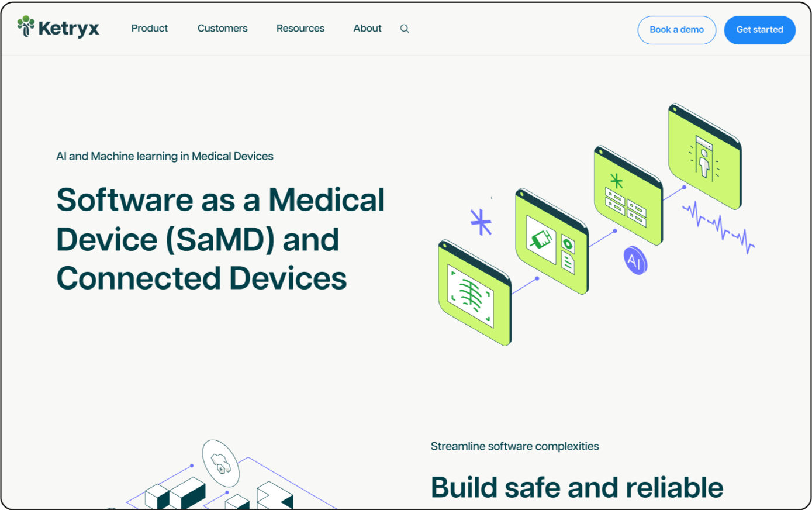Click the blue AI circle badge

coord(635,261)
